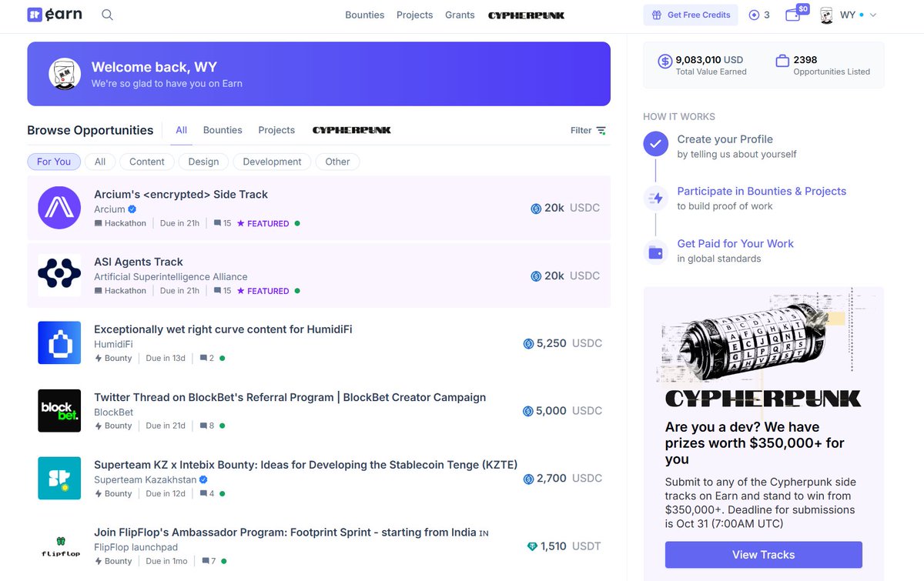Screen dimensions: 924x581
Task: Click the ASI Alliance logo icon
Action: point(59,275)
